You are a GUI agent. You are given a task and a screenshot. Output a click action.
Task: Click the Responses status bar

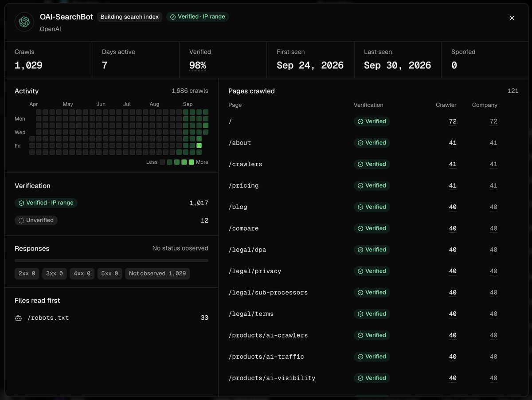[x=111, y=260]
